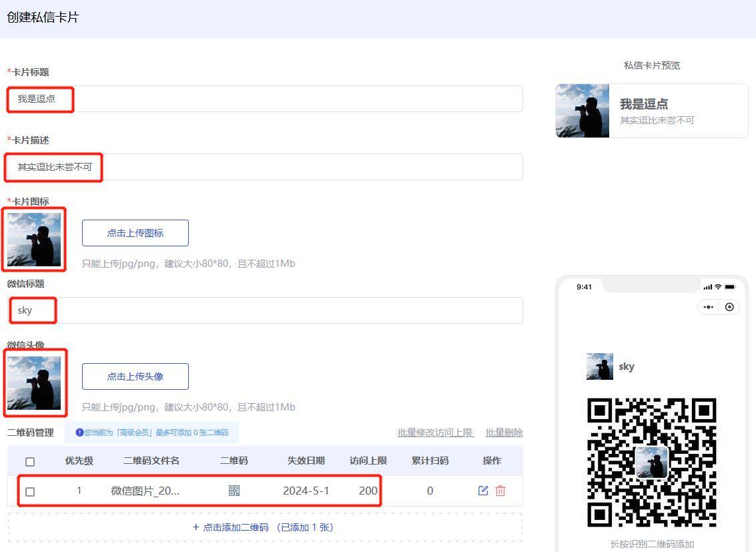Click 点击添加二维码 to add a code
756x552 pixels.
pyautogui.click(x=263, y=527)
